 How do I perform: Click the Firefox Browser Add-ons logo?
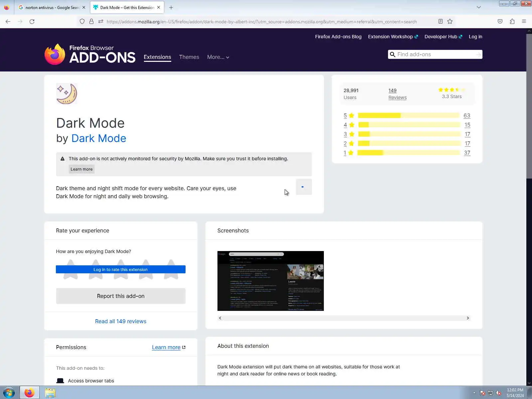[90, 54]
